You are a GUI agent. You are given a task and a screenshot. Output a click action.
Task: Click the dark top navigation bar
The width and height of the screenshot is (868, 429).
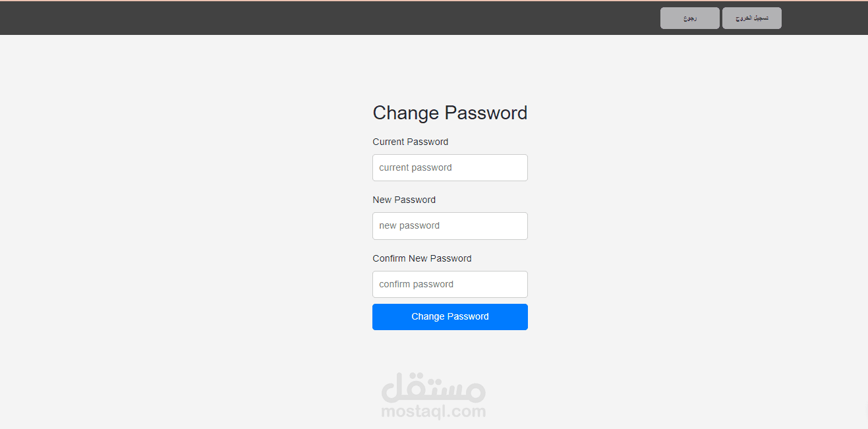click(330, 18)
